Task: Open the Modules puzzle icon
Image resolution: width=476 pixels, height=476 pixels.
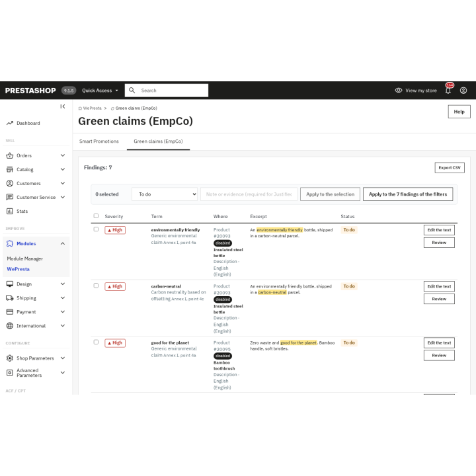Action: point(10,243)
